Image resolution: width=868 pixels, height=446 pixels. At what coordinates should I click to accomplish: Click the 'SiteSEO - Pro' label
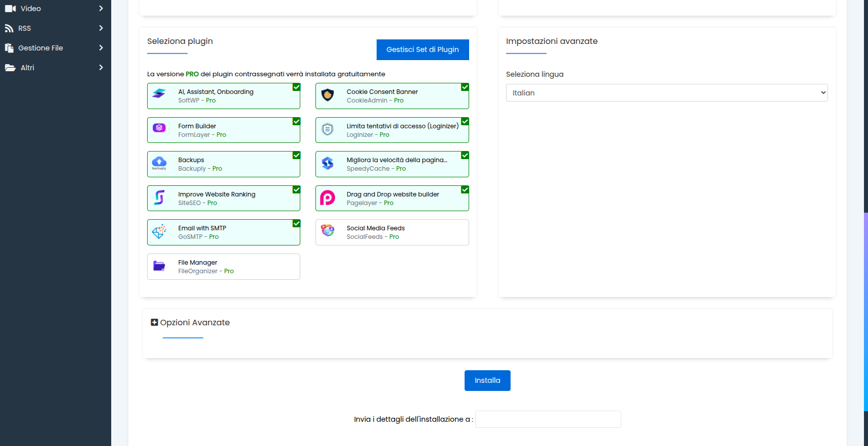pyautogui.click(x=198, y=203)
